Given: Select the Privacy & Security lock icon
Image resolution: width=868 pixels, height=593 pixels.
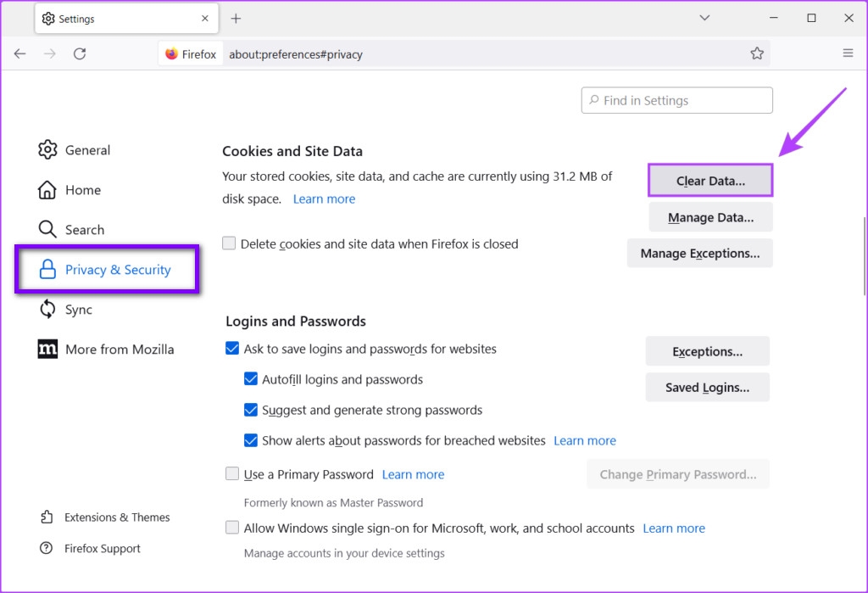Looking at the screenshot, I should point(48,269).
